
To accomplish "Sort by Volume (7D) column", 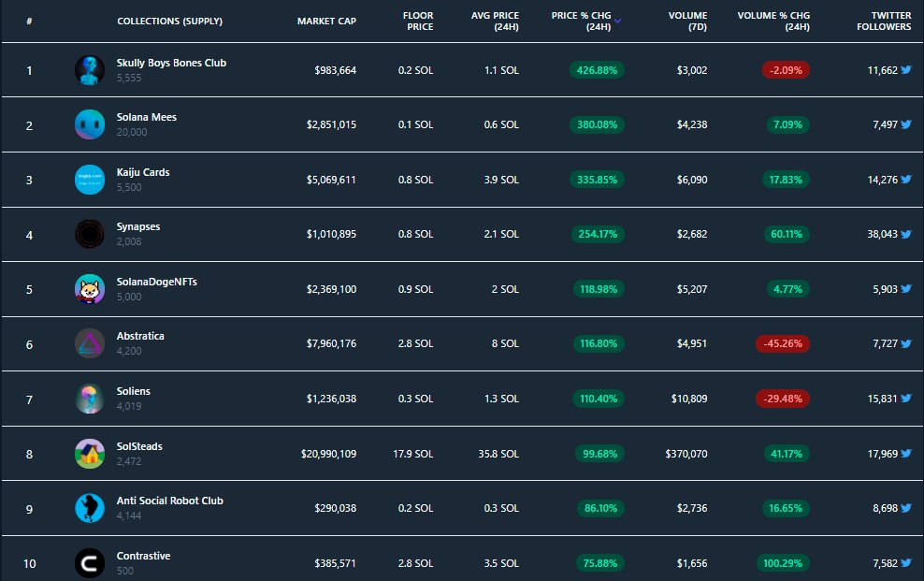I will [686, 21].
